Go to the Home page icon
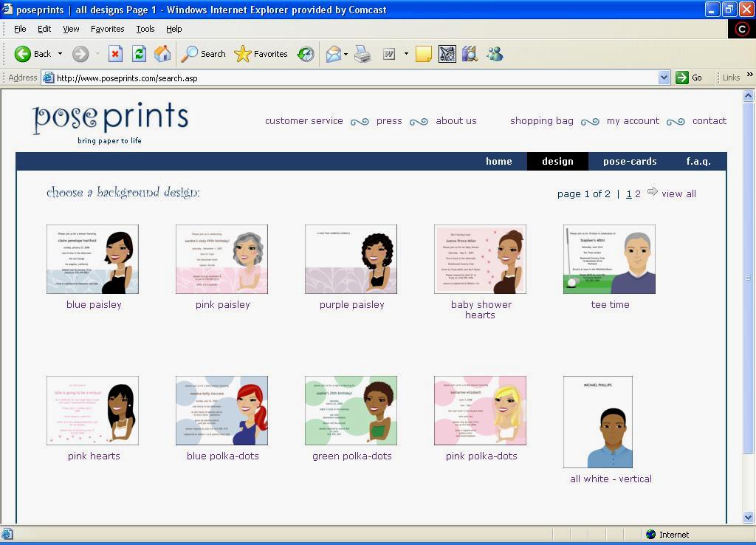The image size is (756, 545). click(162, 54)
